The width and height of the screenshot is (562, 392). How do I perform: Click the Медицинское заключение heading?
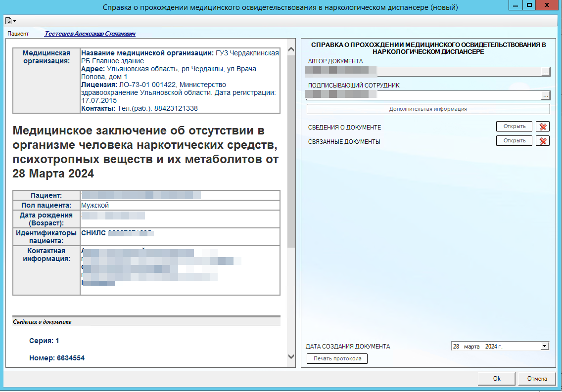coord(145,152)
